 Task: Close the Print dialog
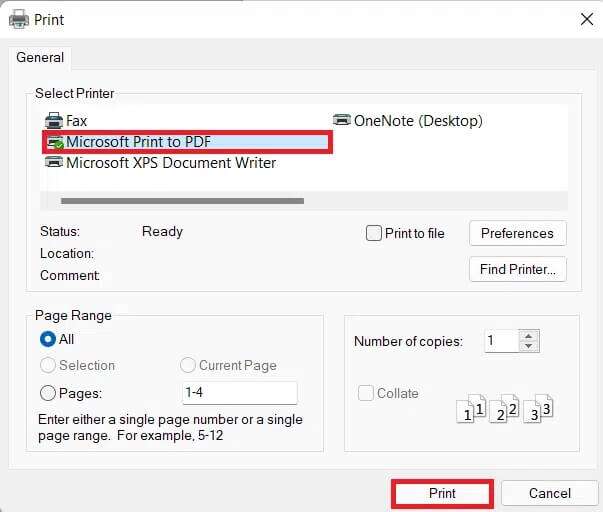coord(587,19)
